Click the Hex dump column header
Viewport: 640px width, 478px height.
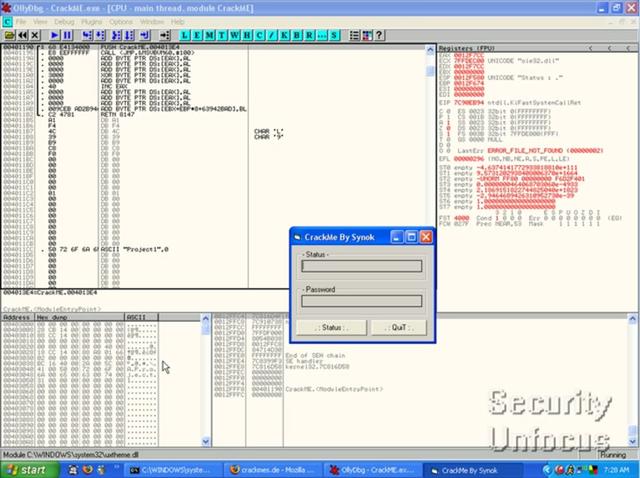tap(79, 317)
